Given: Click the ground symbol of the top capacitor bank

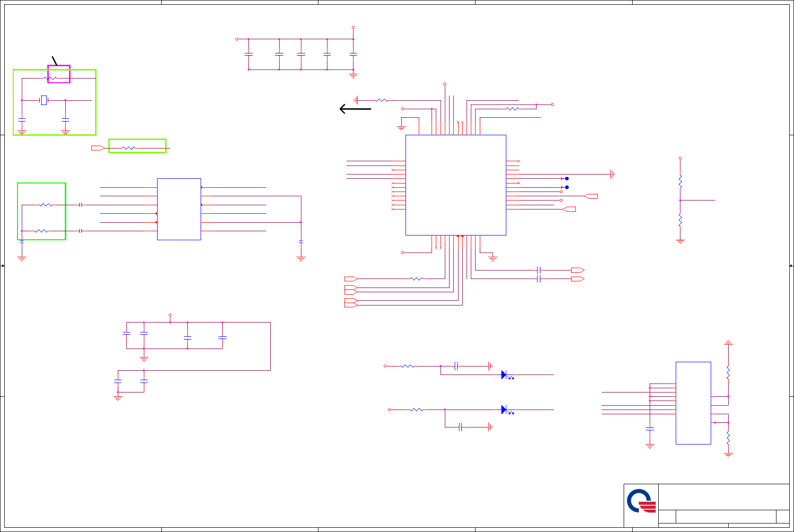Looking at the screenshot, I should (353, 75).
